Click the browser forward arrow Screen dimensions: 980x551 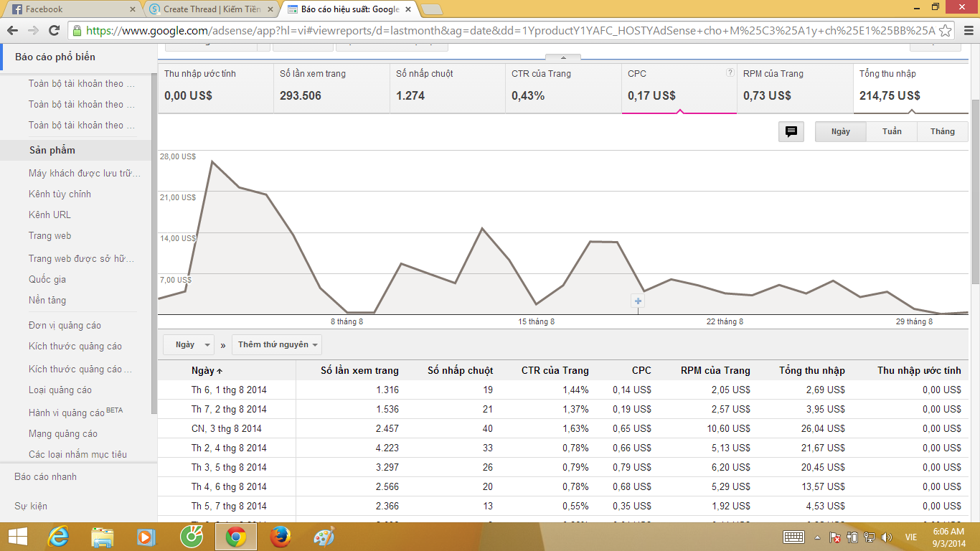[33, 31]
